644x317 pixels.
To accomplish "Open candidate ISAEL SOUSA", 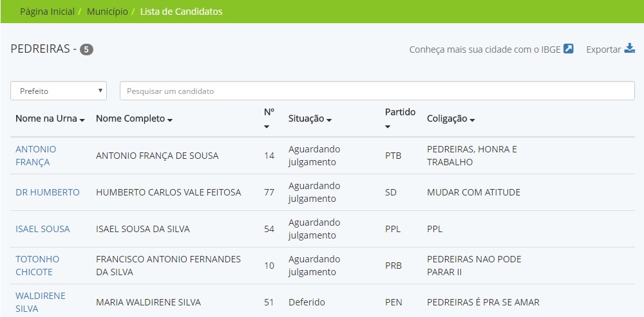I will [43, 229].
